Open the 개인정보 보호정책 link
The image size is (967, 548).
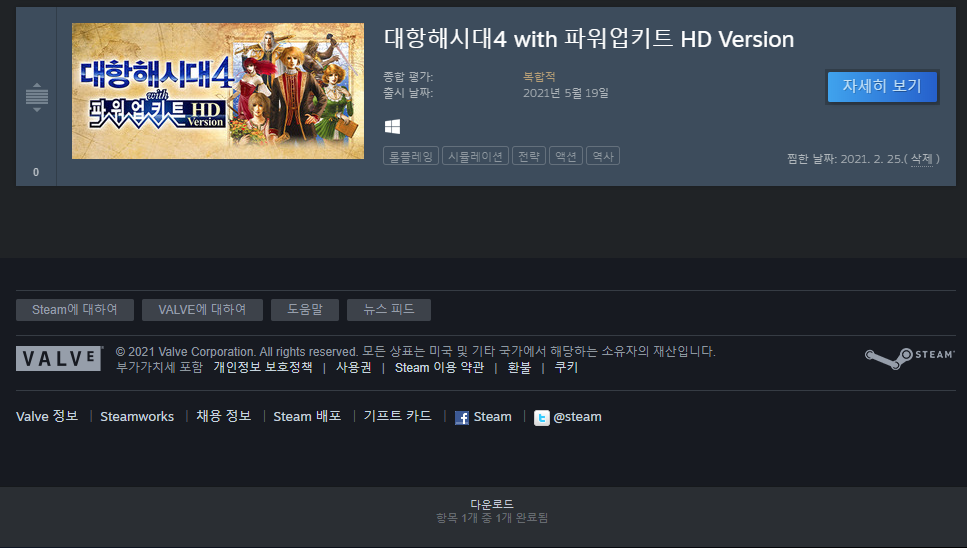[263, 367]
